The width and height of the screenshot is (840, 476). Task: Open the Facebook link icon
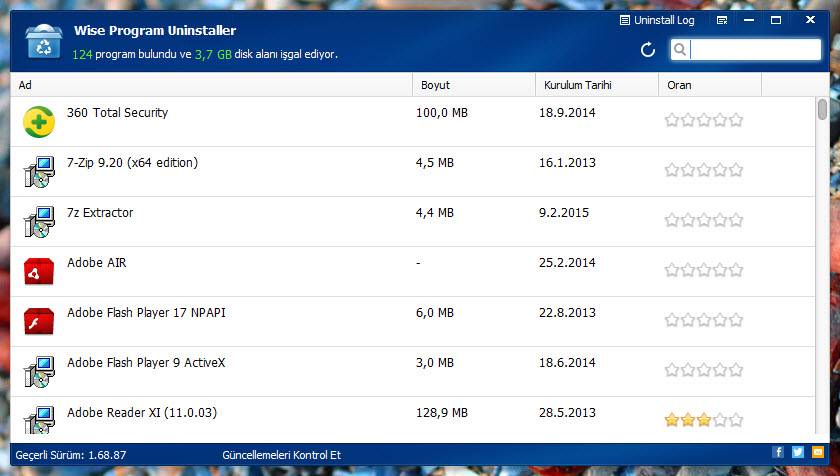(x=778, y=453)
